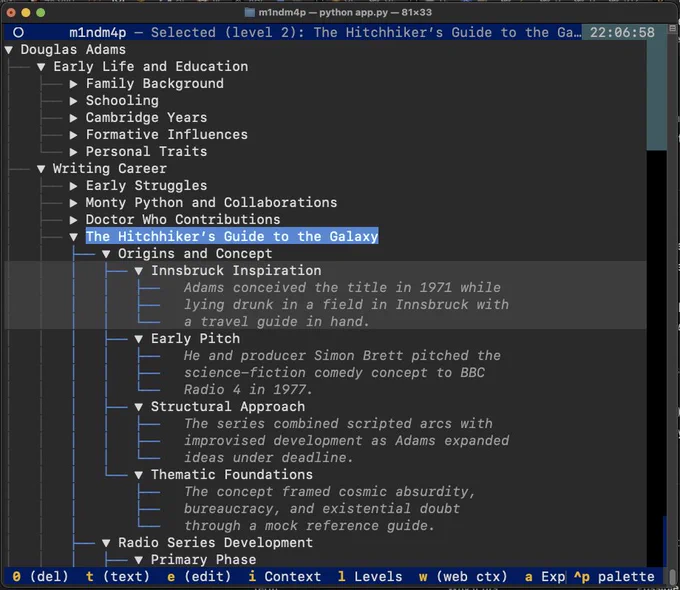The width and height of the screenshot is (680, 590).
Task: Click the circle menu icon in the app header
Action: [18, 32]
